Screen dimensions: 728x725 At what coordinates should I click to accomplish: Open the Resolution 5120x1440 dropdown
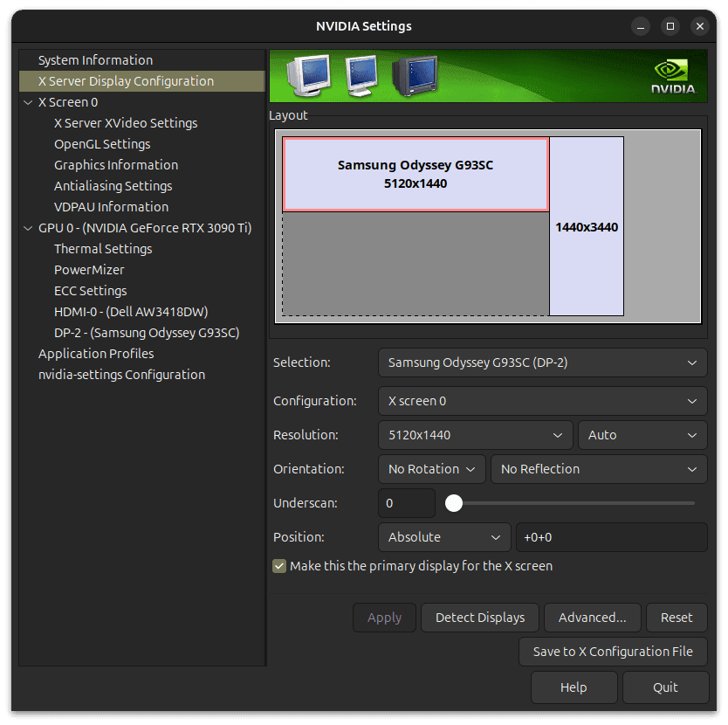(x=475, y=435)
